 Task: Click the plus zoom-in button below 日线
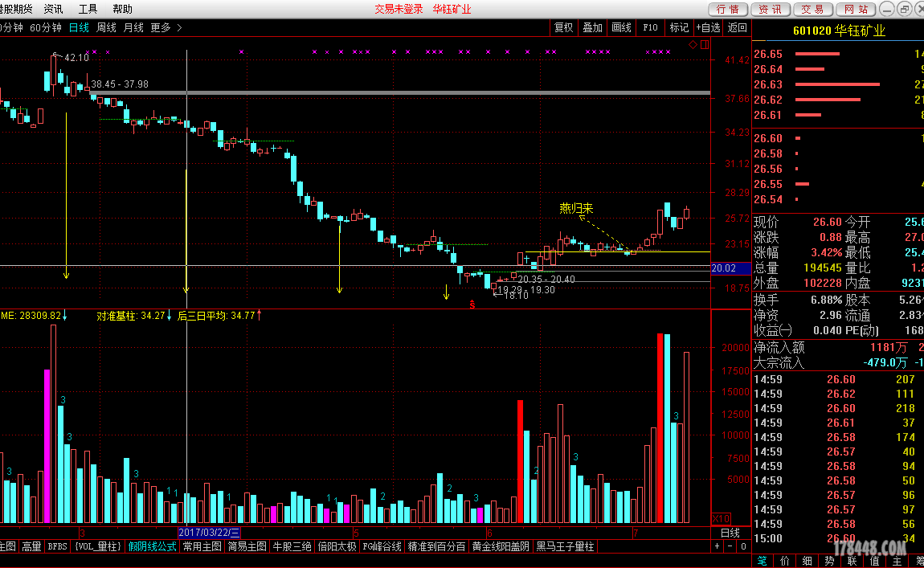718,547
